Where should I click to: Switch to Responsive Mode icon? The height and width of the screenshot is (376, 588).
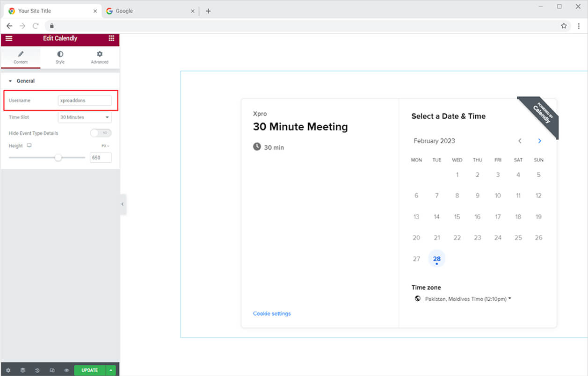click(x=52, y=370)
